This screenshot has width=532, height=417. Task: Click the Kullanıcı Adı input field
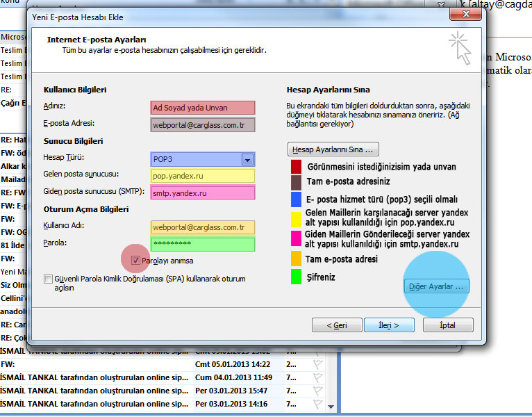(x=203, y=227)
